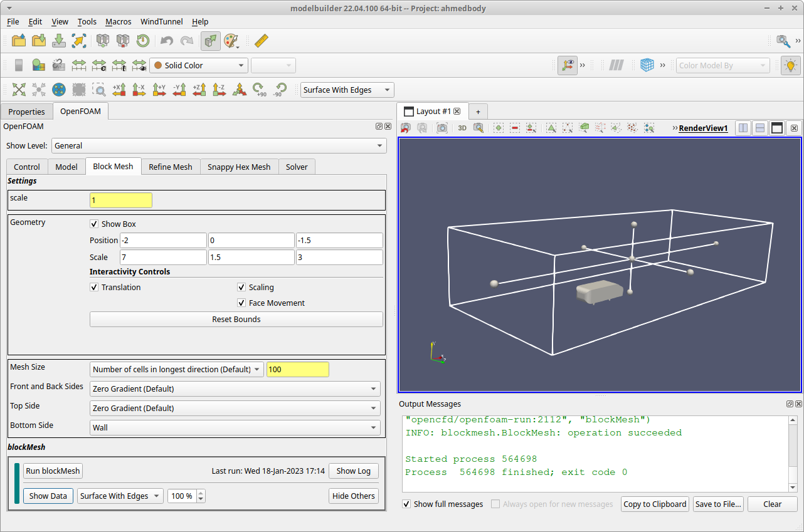
Task: Apply isometric view icon
Action: click(239, 90)
